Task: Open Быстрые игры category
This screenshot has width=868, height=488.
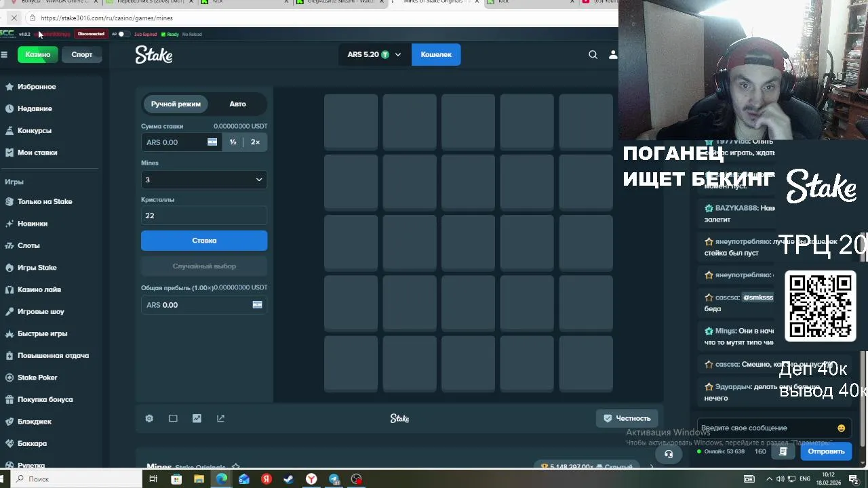Action: point(42,333)
